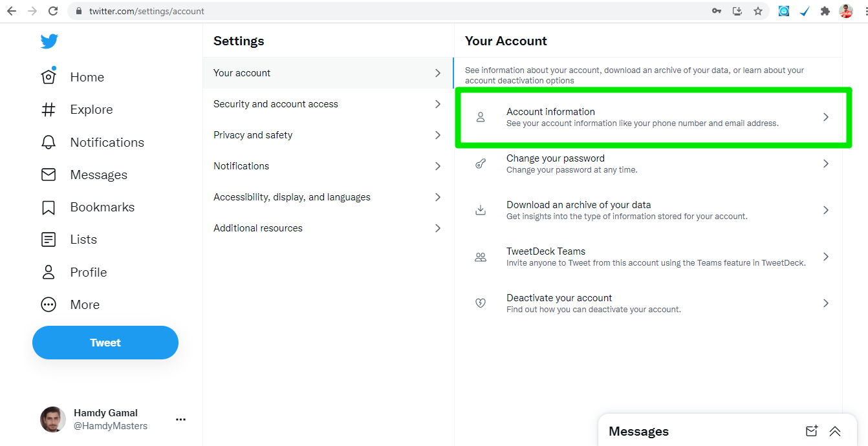Click the download icon beside archive option
The image size is (868, 446).
(x=481, y=210)
